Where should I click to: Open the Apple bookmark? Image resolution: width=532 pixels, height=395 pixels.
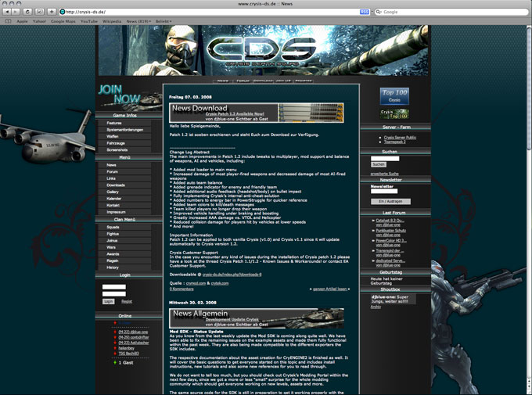tap(23, 21)
